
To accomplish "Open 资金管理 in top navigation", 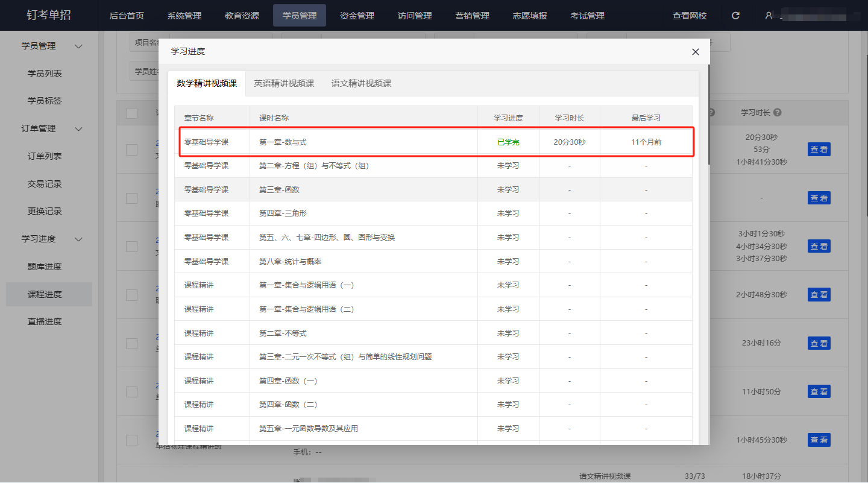I will coord(357,16).
